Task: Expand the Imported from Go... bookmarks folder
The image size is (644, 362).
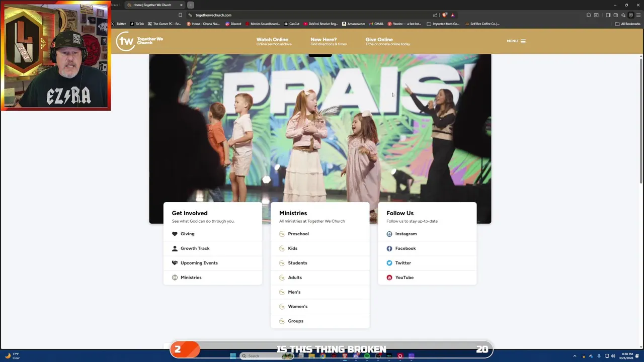Action: tap(443, 24)
